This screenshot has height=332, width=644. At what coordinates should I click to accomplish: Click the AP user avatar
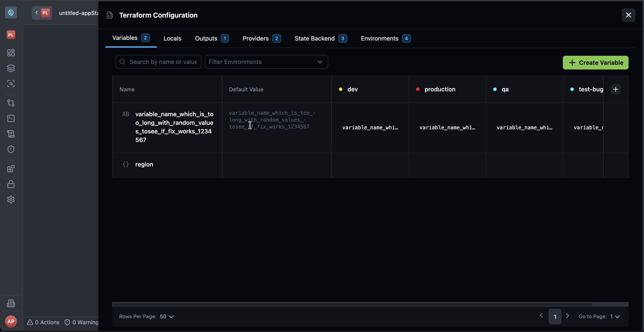pos(11,321)
